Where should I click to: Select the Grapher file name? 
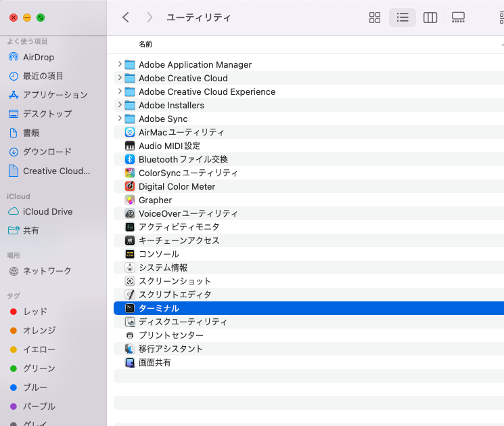tap(155, 200)
